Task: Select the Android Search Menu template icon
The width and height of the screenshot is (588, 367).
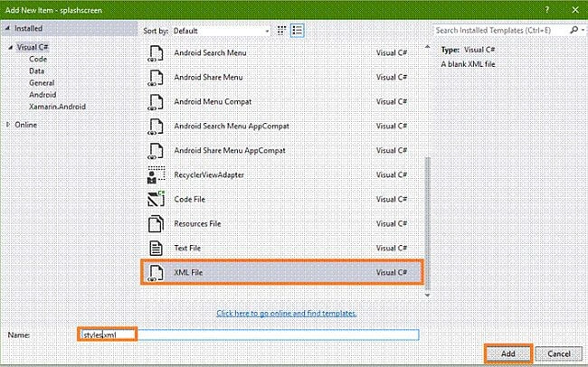Action: pyautogui.click(x=156, y=52)
